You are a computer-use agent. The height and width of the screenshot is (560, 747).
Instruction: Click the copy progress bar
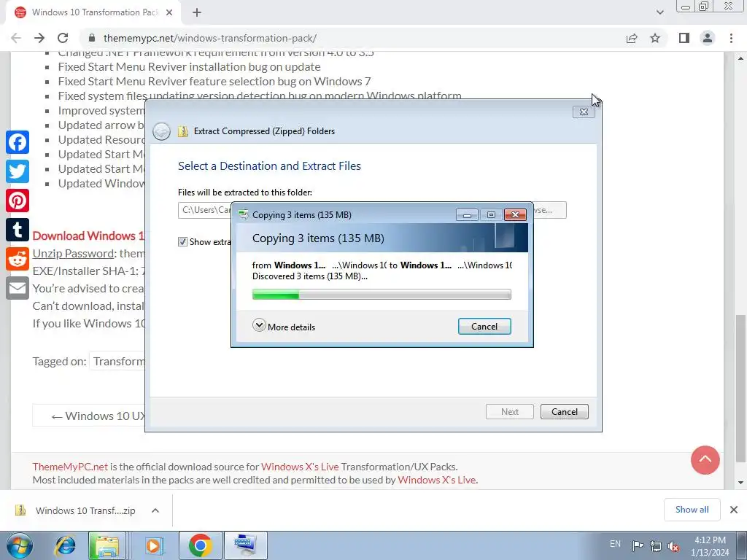pos(382,295)
